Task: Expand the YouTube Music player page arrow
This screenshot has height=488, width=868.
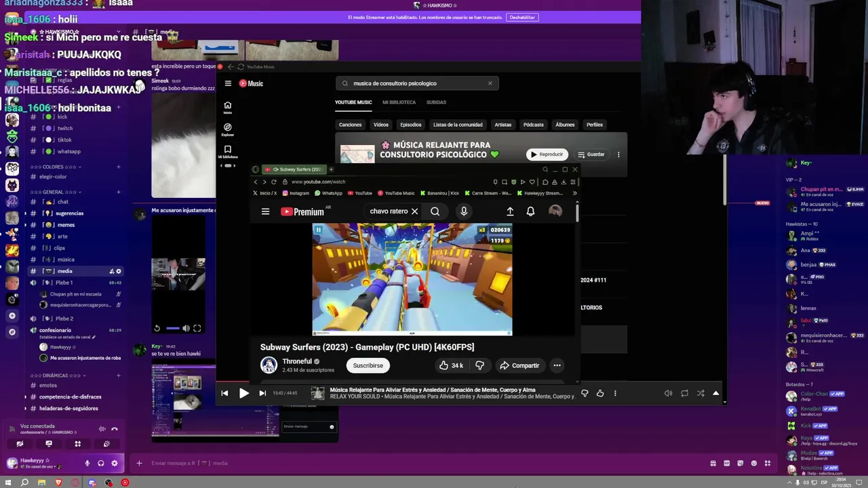Action: coord(715,393)
